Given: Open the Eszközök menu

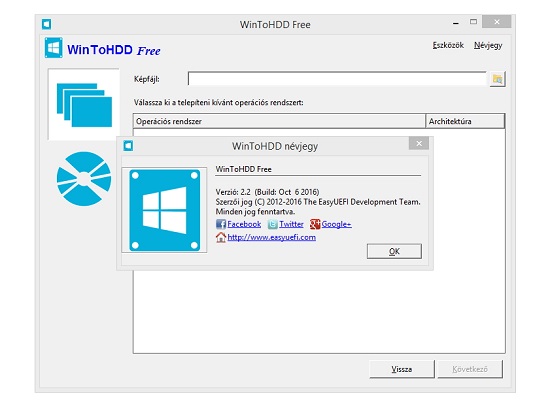Looking at the screenshot, I should (448, 45).
